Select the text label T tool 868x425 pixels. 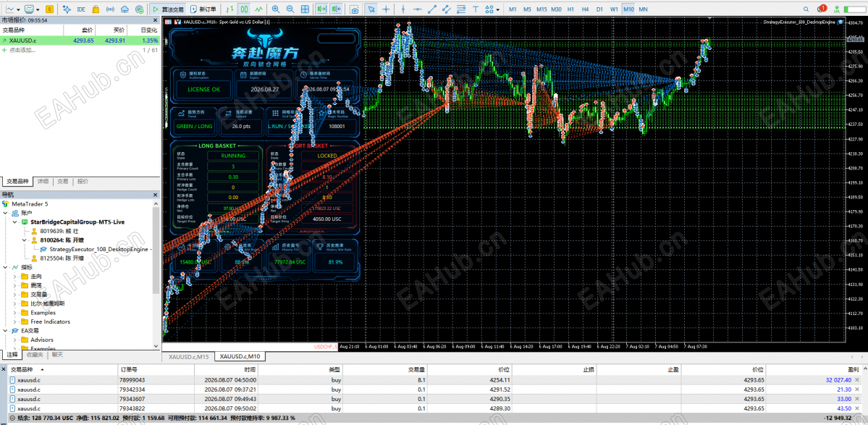[x=475, y=9]
